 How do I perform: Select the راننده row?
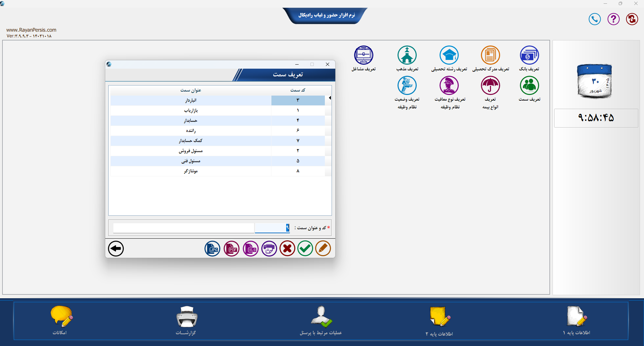click(218, 131)
